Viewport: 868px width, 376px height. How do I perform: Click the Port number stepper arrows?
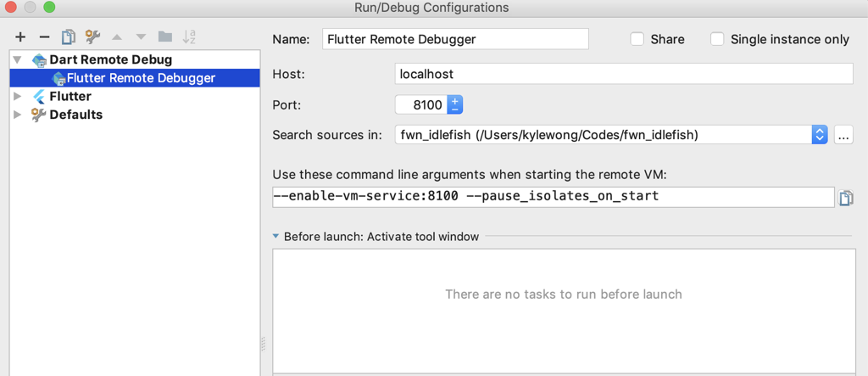click(x=455, y=105)
